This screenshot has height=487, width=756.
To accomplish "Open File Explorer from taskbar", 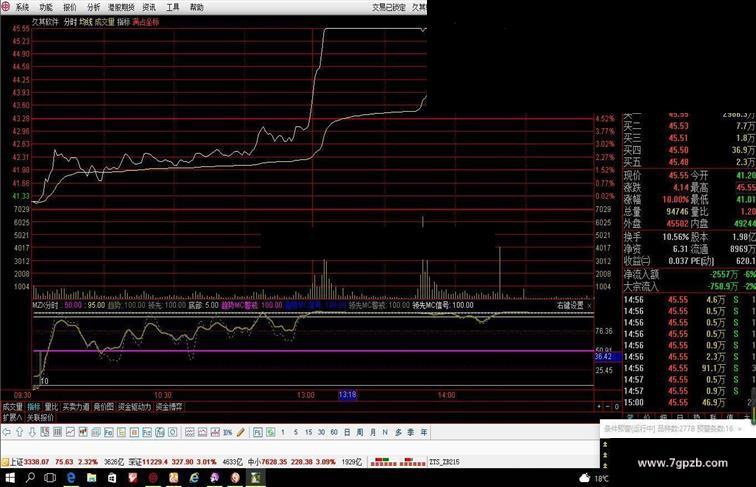I will [x=92, y=478].
